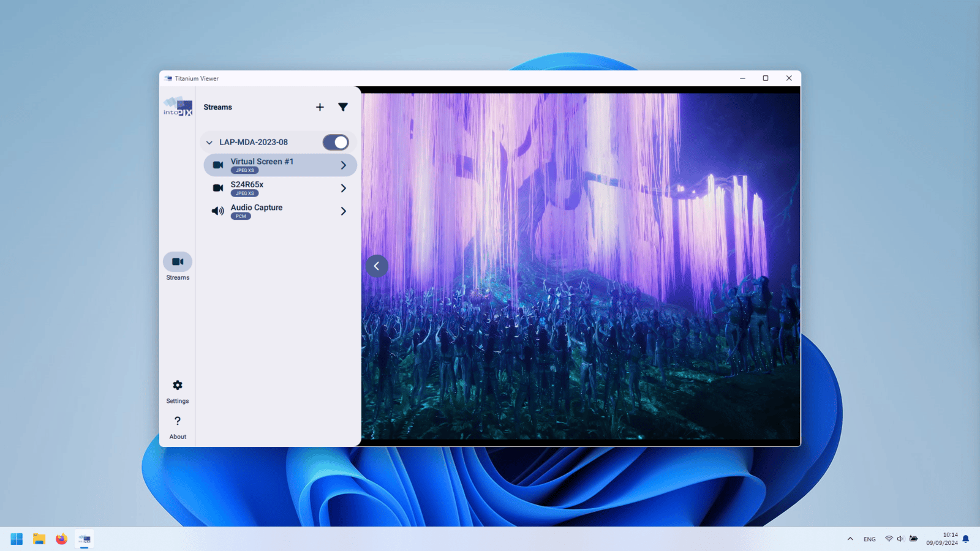Toggle the LAP-MDA-2023-08 device switch off

336,142
